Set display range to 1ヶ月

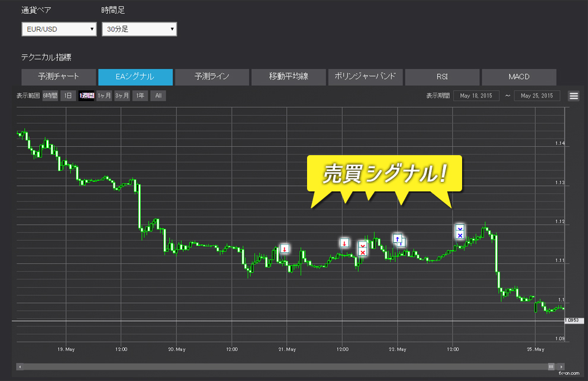tap(105, 96)
